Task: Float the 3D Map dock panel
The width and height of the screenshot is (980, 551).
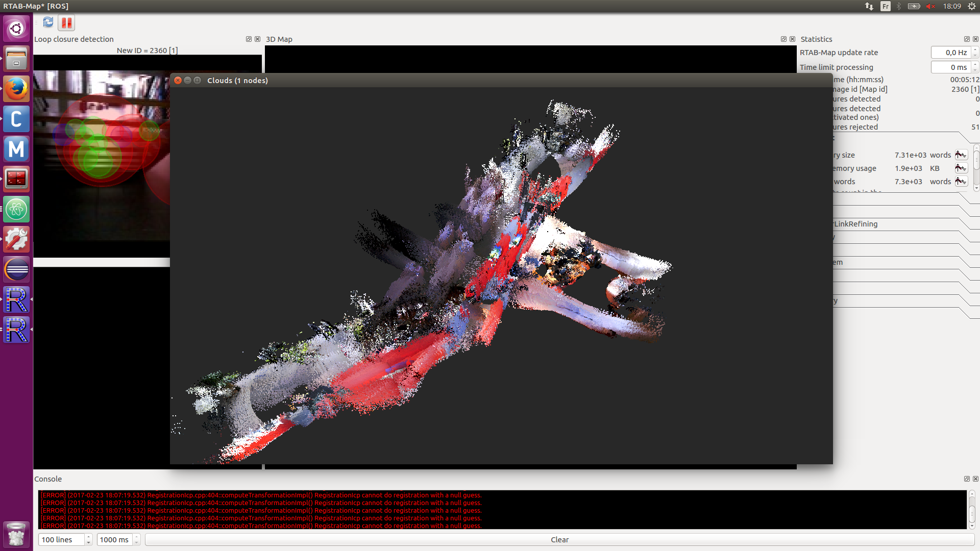Action: pyautogui.click(x=783, y=39)
